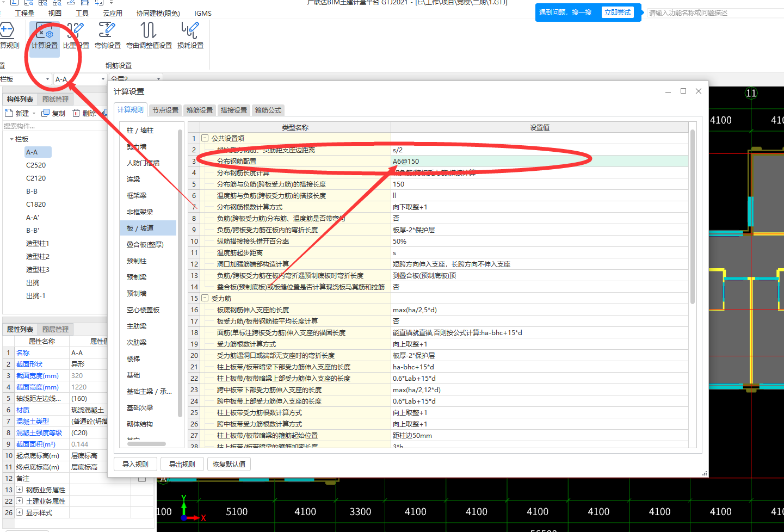Click the 导出规则 button
Viewport: 784px width, 532px height.
point(182,464)
